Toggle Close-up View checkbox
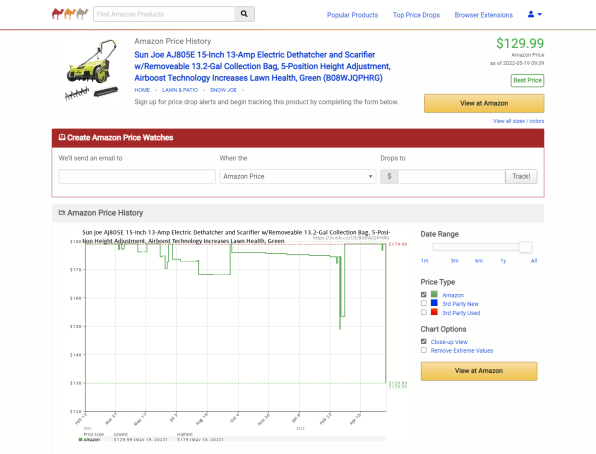The height and width of the screenshot is (454, 596). coord(423,341)
